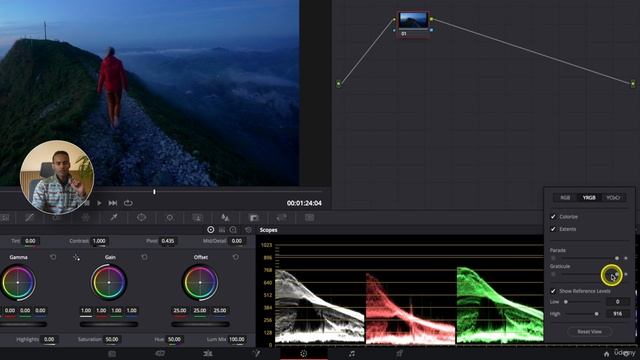This screenshot has width=640, height=360.
Task: Switch to the Deliver page
Action: (399, 353)
